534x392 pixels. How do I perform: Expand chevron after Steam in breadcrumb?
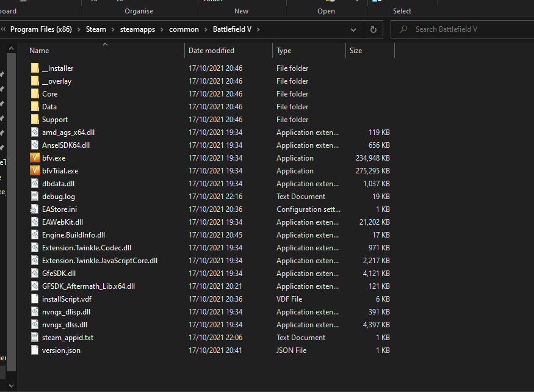click(113, 30)
